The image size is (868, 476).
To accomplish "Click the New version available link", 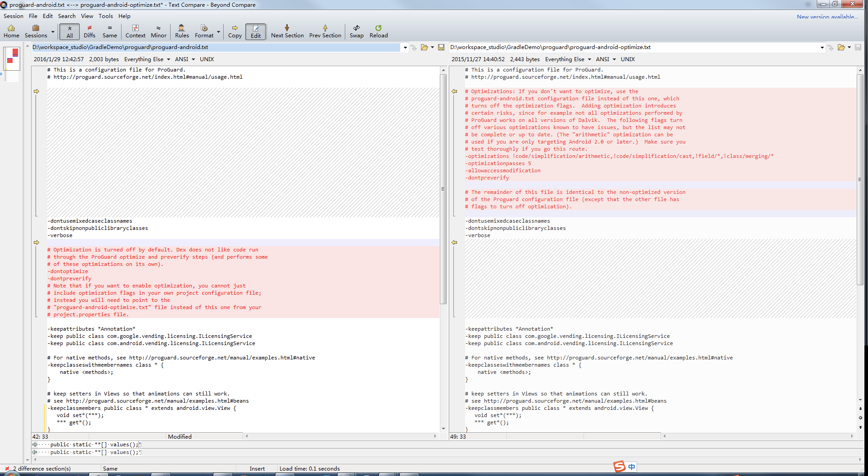I will 827,17.
